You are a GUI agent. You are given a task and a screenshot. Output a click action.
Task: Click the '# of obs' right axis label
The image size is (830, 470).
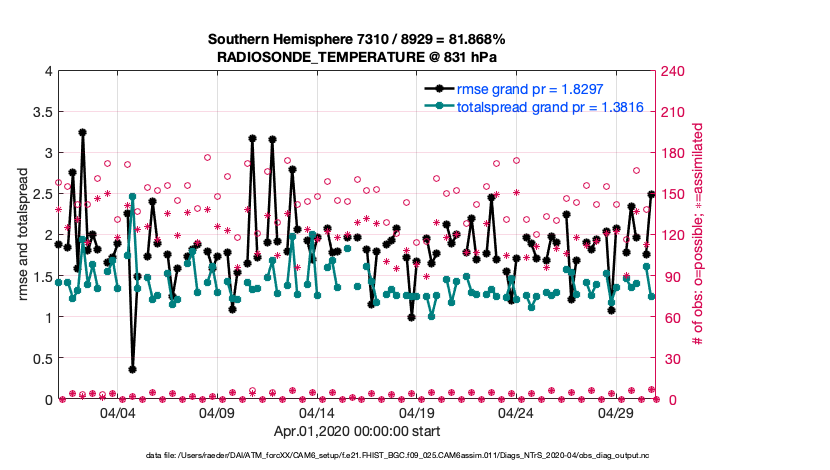[x=698, y=235]
